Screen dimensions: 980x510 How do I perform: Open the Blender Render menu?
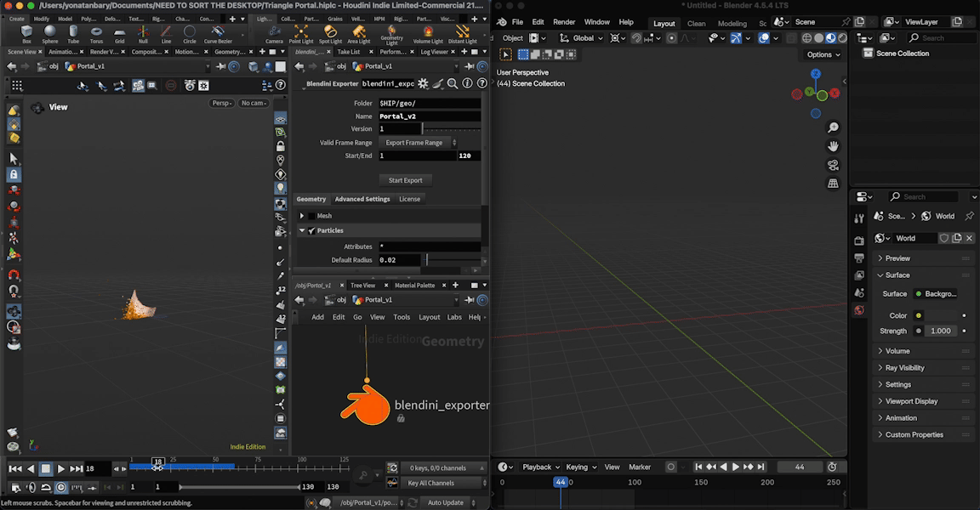[564, 22]
